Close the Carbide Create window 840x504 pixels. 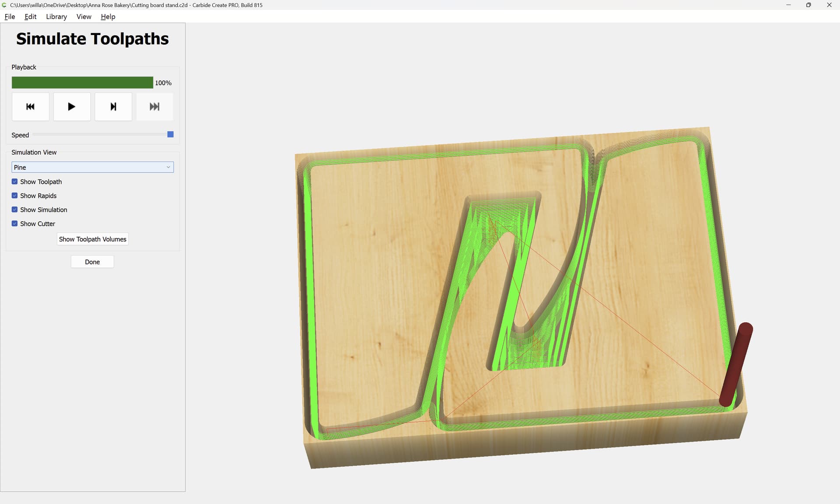pyautogui.click(x=829, y=5)
